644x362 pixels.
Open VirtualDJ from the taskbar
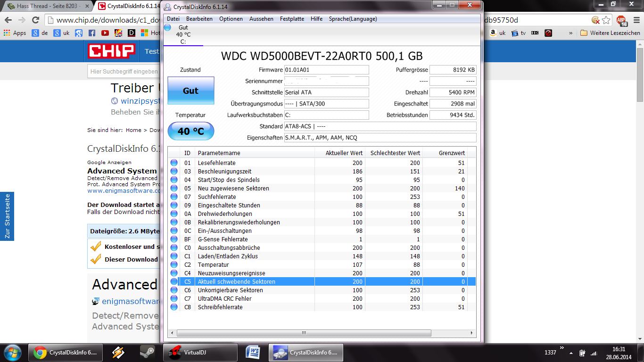[x=200, y=352]
